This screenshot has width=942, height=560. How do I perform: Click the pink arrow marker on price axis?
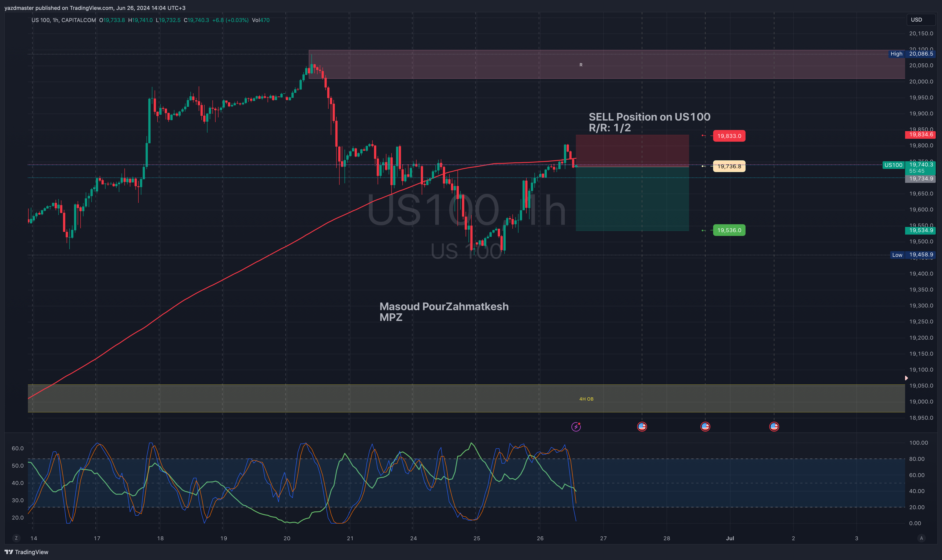coord(906,378)
